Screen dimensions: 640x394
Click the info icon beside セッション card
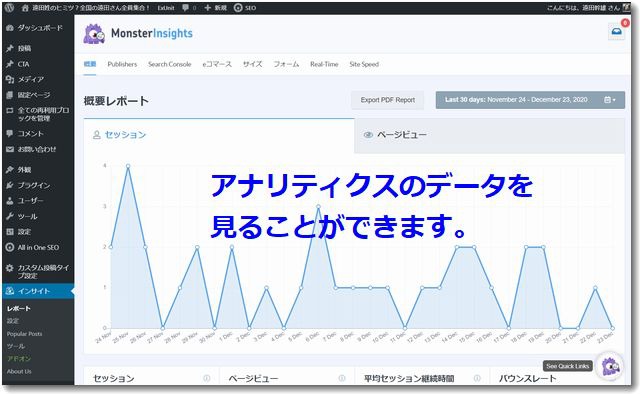click(x=207, y=378)
